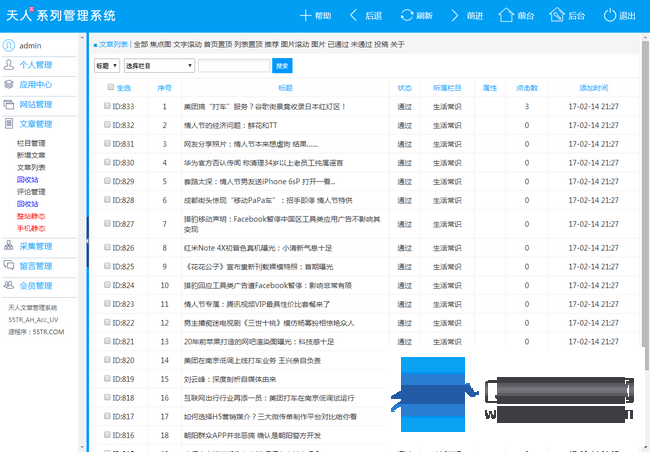Check the box for ID:819
Image resolution: width=650 pixels, height=452 pixels.
107,379
